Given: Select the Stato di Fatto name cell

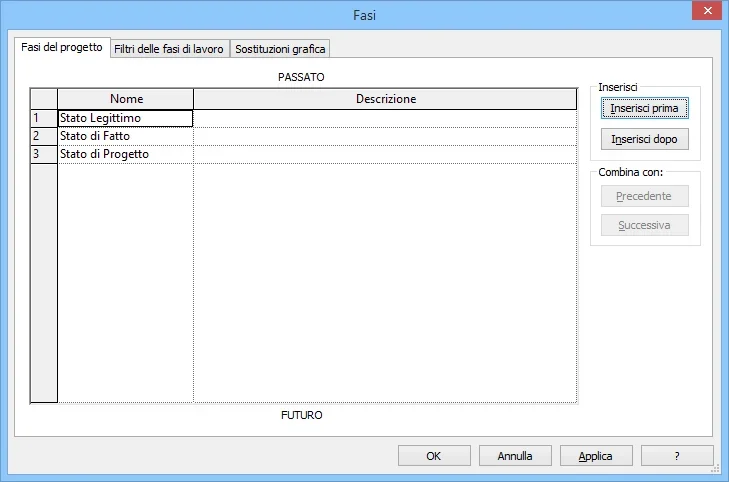Looking at the screenshot, I should coord(126,136).
